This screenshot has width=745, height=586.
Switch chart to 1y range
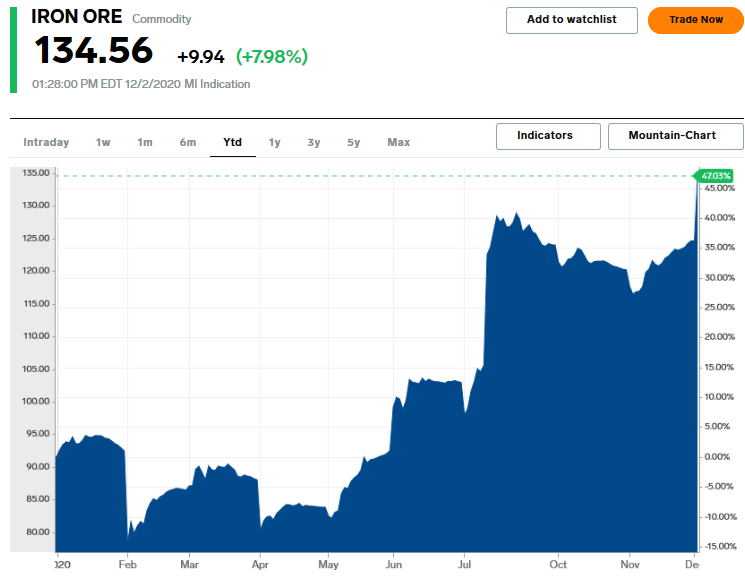point(274,142)
